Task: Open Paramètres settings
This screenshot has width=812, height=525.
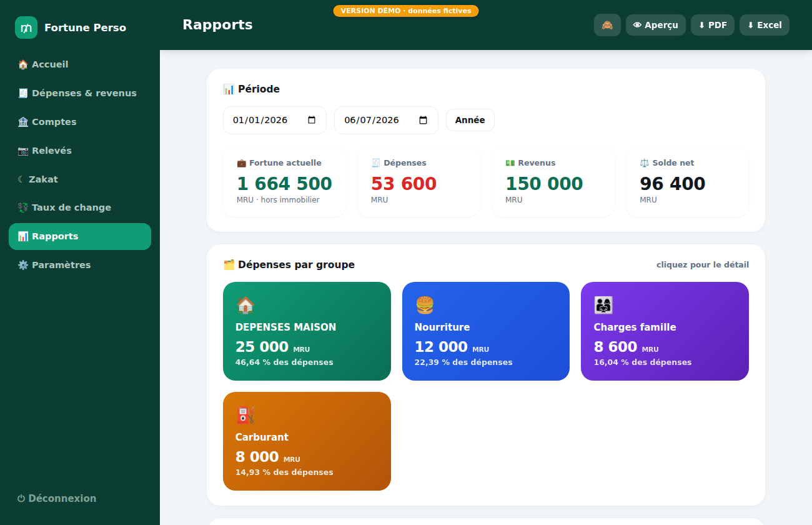Action: point(80,265)
